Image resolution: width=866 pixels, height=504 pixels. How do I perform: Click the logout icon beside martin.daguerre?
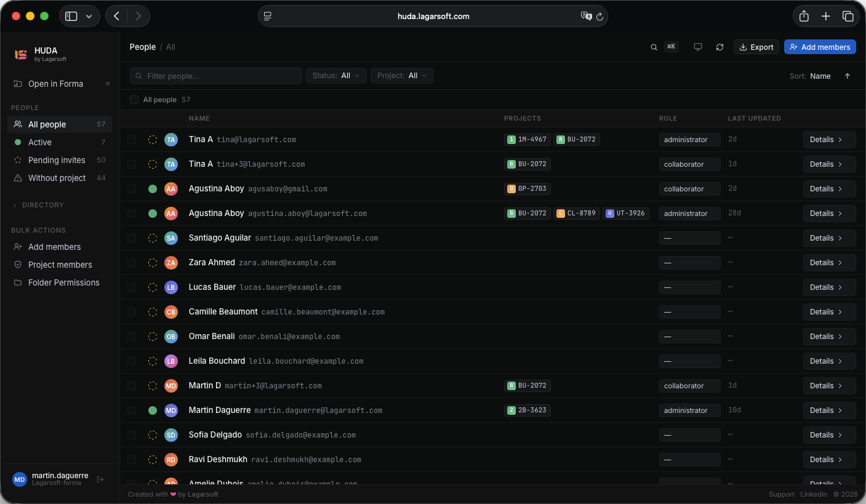point(100,479)
